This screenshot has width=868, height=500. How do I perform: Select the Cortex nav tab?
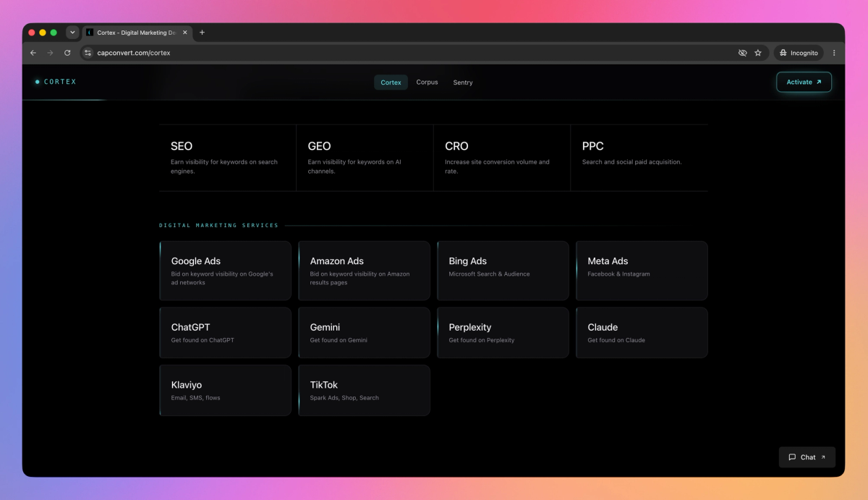pyautogui.click(x=391, y=82)
